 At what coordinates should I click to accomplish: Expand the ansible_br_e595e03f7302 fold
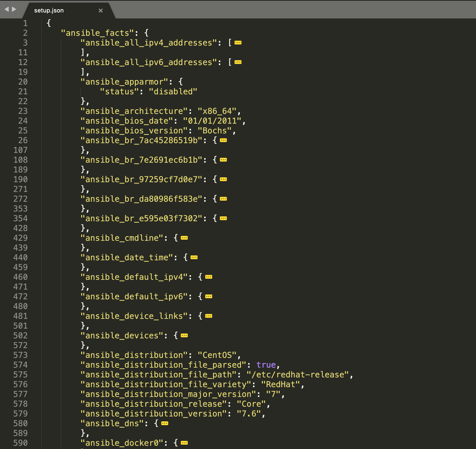(x=223, y=218)
